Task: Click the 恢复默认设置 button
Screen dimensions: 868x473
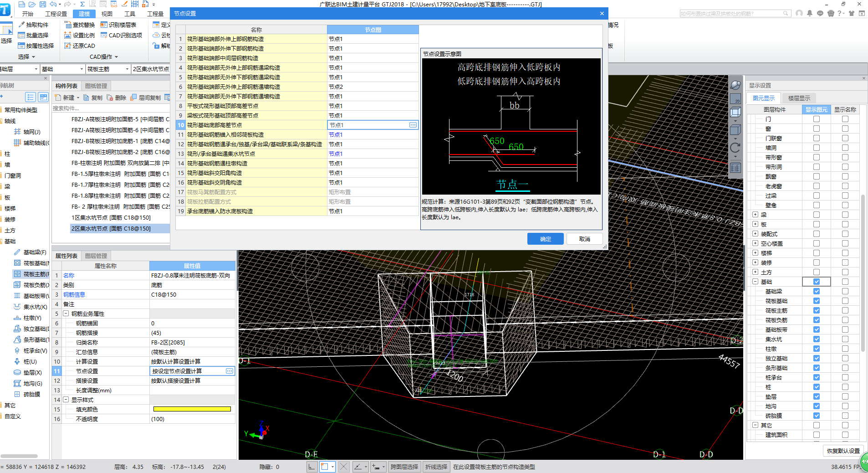Action: (x=843, y=451)
